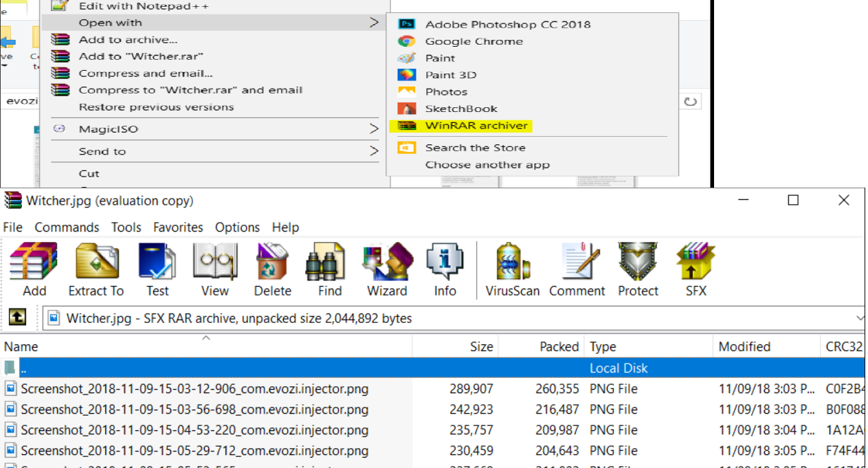The width and height of the screenshot is (868, 468).
Task: Click the Paint icon in Open with list
Action: pos(407,58)
